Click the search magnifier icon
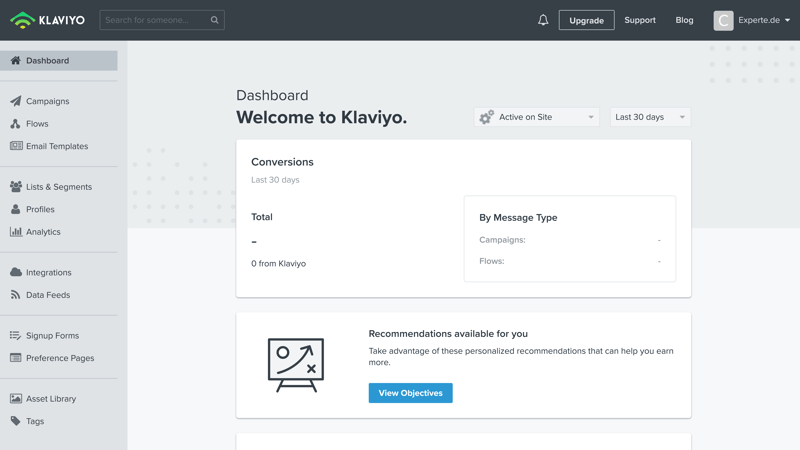Image resolution: width=800 pixels, height=450 pixels. click(x=214, y=20)
